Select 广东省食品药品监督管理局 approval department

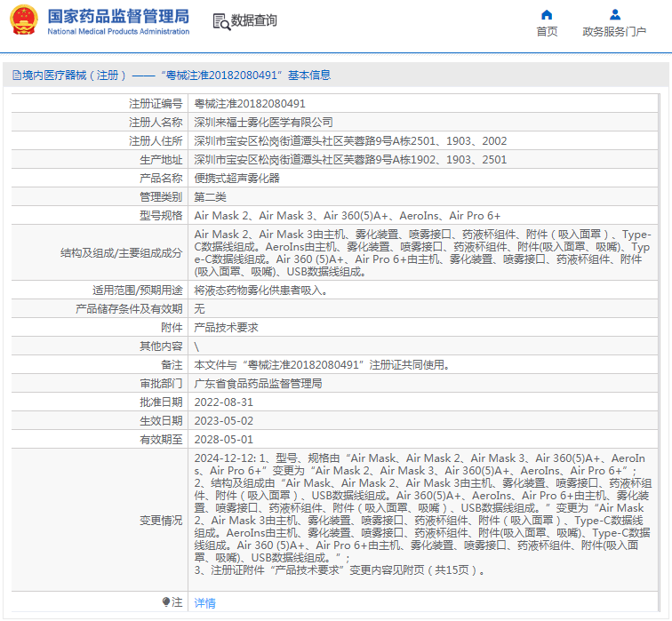click(x=258, y=384)
